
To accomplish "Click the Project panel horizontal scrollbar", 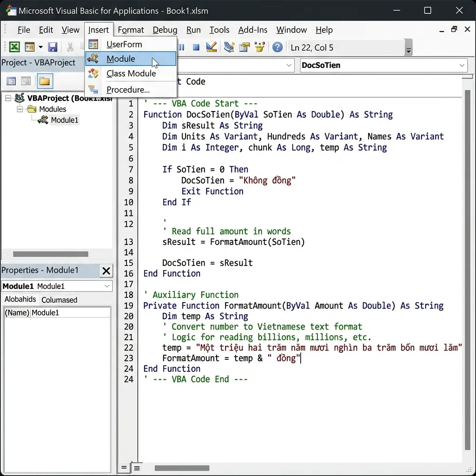I will tap(51, 254).
